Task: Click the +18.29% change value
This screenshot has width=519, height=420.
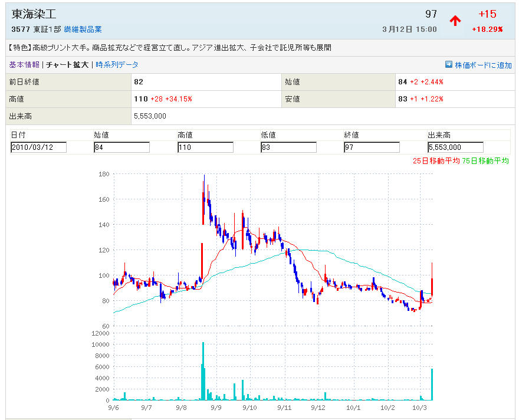Action: coord(487,29)
